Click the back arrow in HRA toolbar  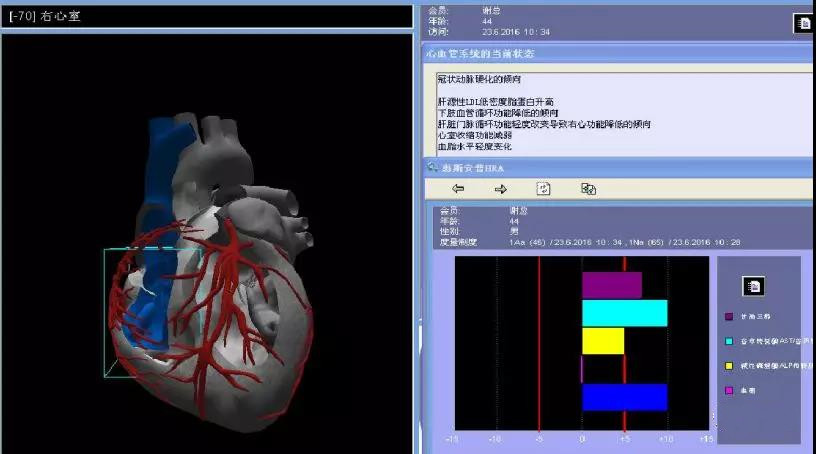(x=458, y=188)
